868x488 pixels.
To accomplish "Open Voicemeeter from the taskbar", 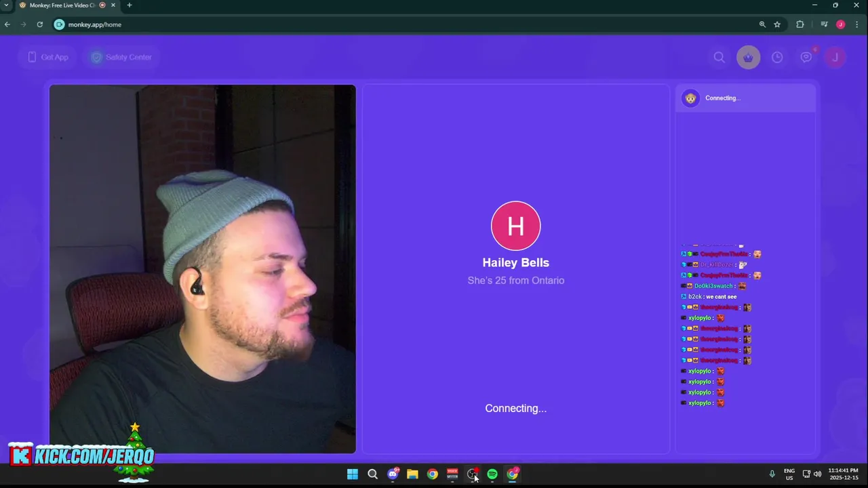I will (452, 474).
